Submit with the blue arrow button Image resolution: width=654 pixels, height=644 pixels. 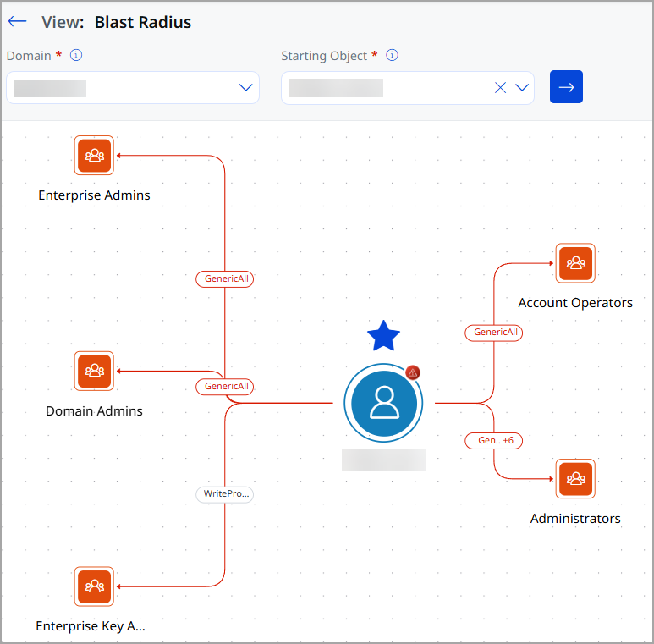pos(566,87)
